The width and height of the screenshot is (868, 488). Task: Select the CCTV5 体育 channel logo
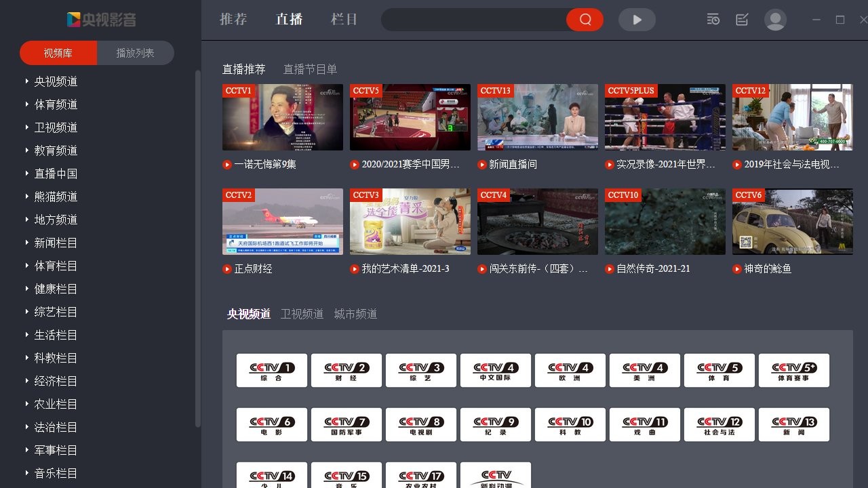tap(719, 370)
